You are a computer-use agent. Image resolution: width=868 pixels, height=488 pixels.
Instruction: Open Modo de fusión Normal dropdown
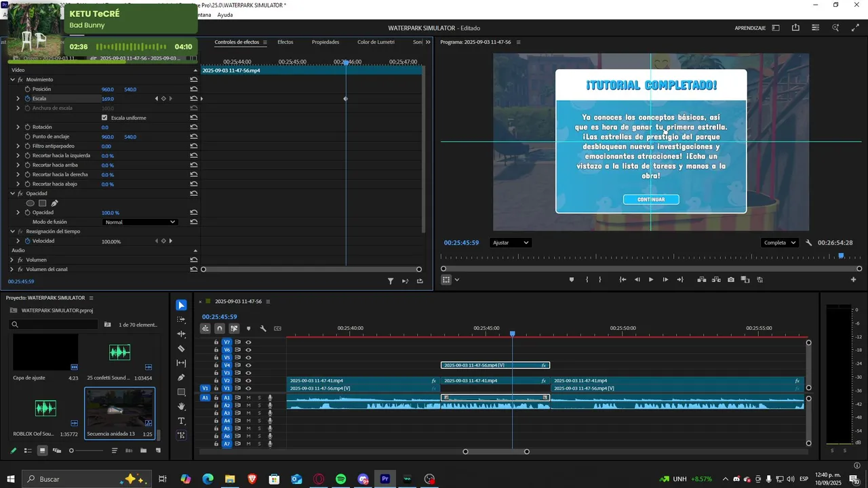click(x=140, y=222)
